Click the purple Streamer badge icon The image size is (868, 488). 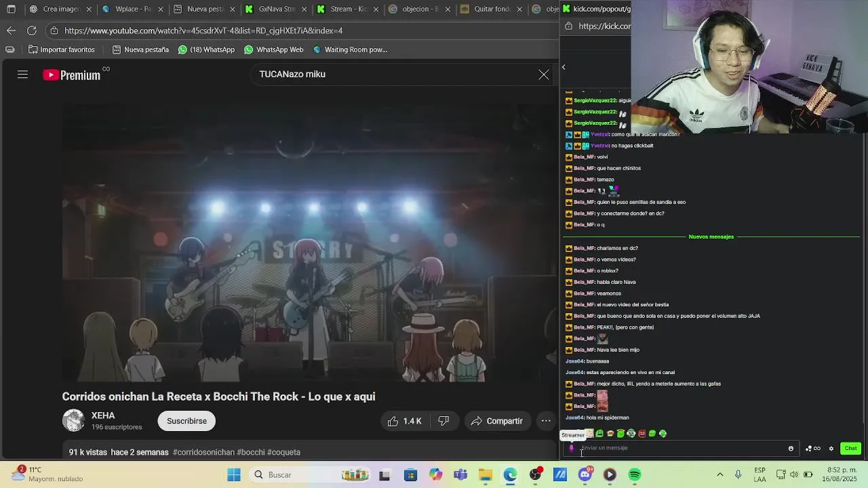[571, 448]
